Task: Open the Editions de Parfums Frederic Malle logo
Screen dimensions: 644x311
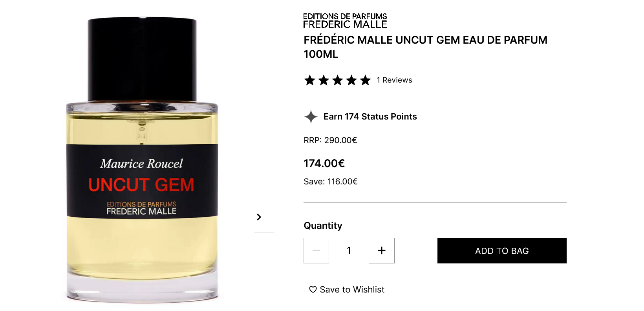Action: point(345,20)
